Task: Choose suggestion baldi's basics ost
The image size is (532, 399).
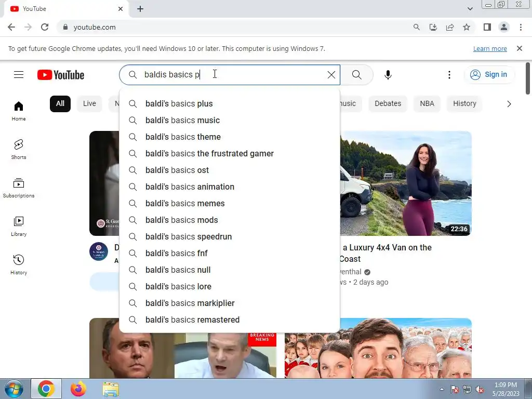Action: coord(229,170)
